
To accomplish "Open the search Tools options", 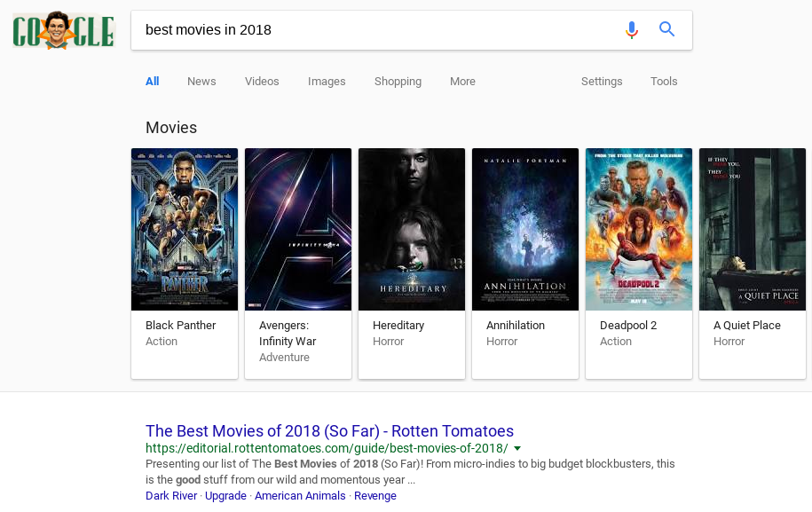I will coord(664,82).
